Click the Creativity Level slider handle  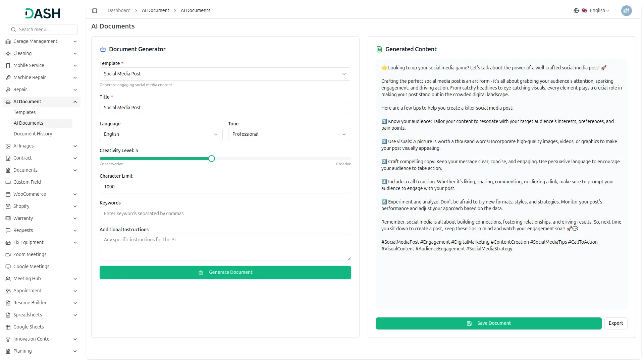point(212,159)
